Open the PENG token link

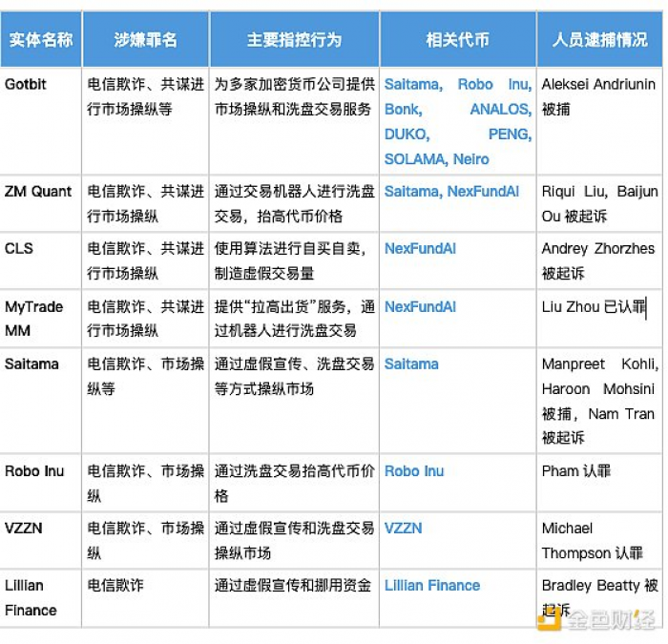pyautogui.click(x=510, y=135)
